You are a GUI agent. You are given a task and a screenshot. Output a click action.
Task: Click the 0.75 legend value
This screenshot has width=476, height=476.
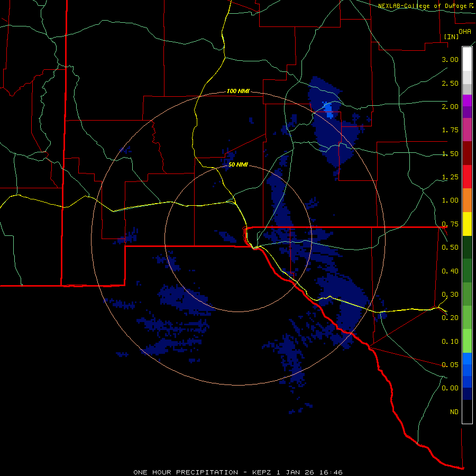point(450,224)
